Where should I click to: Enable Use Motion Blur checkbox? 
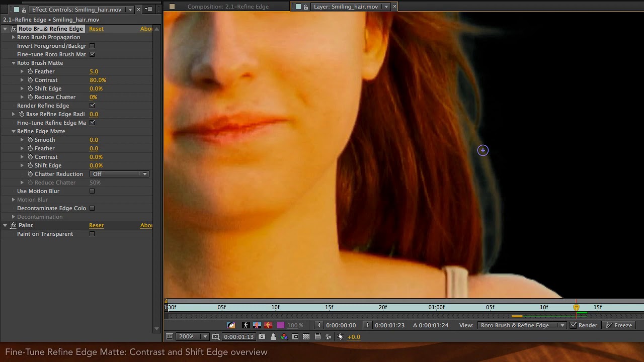pos(92,191)
